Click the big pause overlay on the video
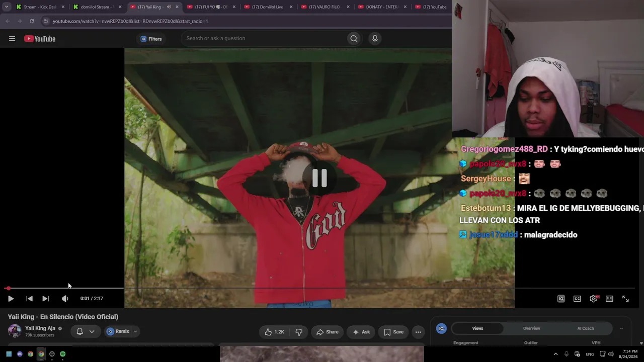 [319, 178]
